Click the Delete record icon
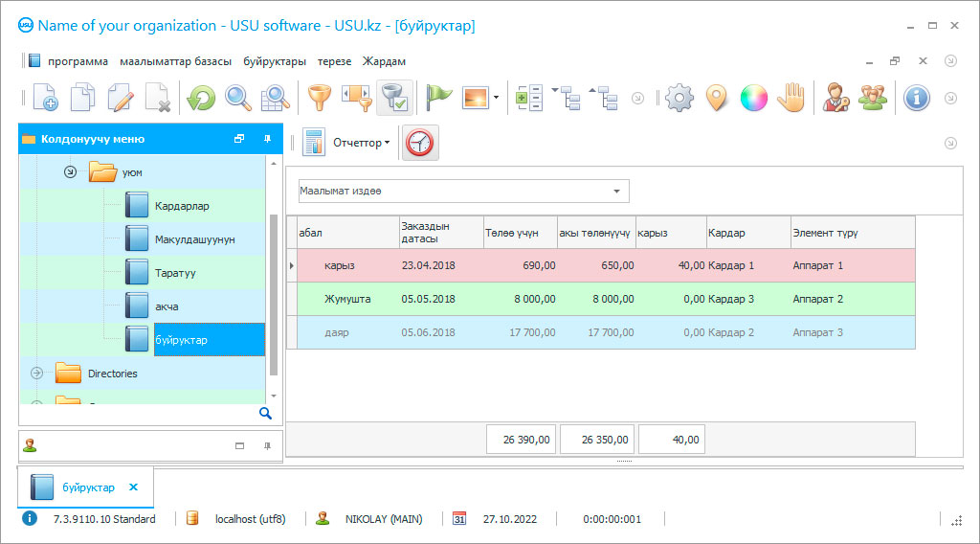980x544 pixels. click(x=158, y=98)
